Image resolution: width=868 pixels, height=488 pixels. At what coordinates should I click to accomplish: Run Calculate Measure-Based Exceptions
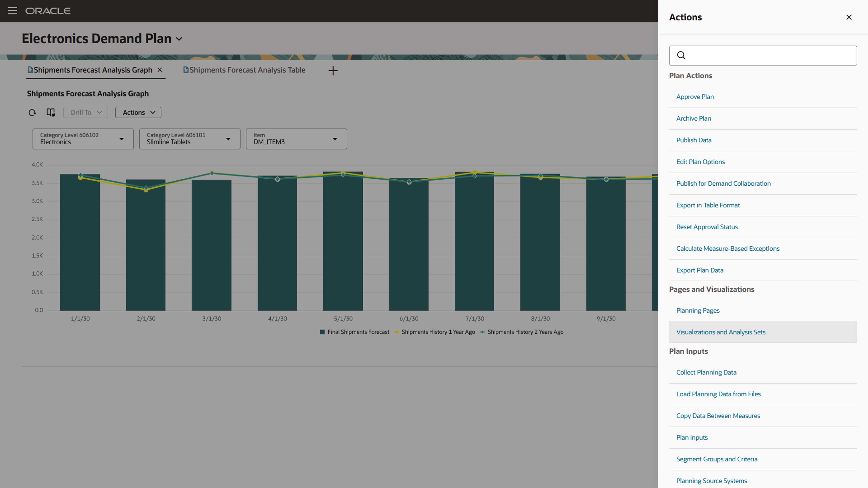(728, 249)
